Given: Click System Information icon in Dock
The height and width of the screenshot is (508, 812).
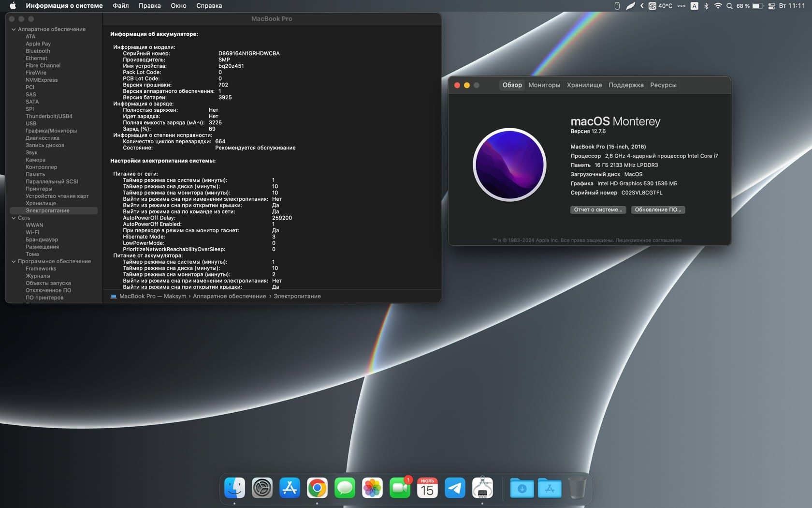Looking at the screenshot, I should point(482,488).
